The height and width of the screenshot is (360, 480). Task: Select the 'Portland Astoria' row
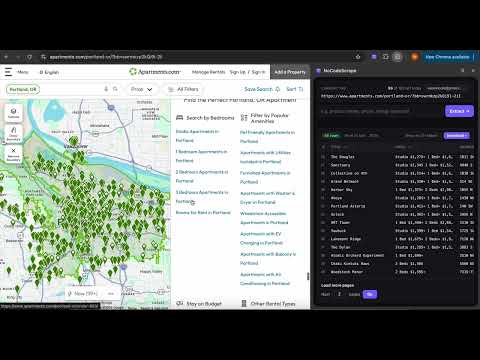point(397,206)
